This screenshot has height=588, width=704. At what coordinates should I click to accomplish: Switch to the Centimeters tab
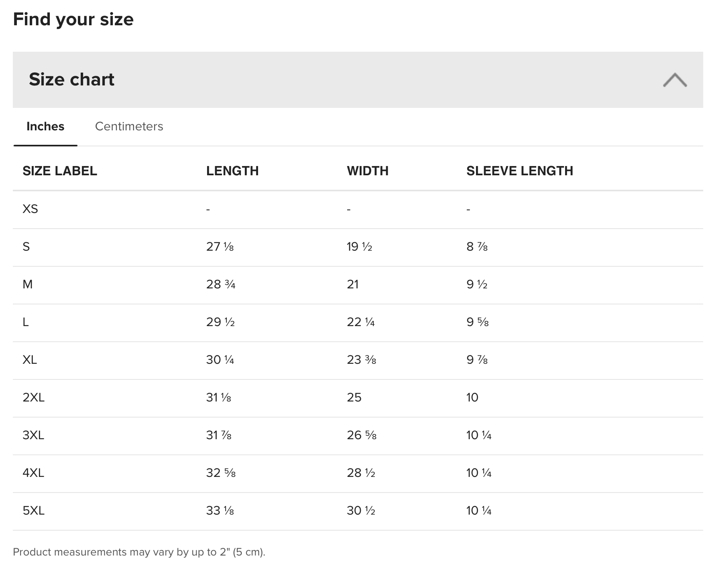pyautogui.click(x=129, y=126)
